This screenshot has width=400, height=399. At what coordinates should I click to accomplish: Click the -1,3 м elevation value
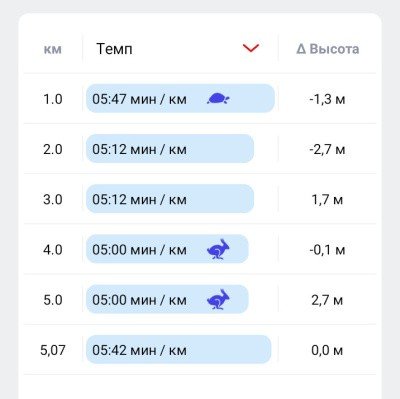[327, 99]
